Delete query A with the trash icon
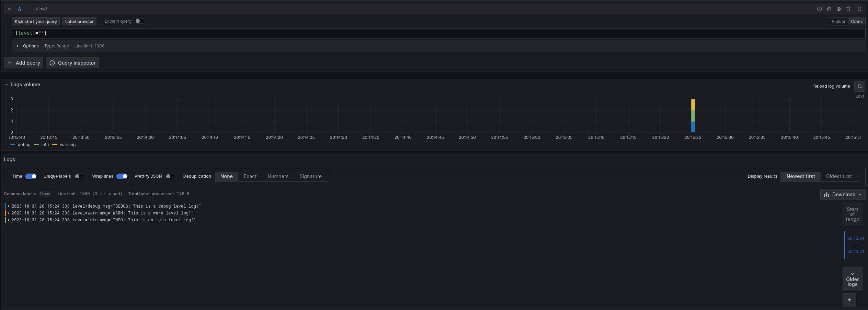Image resolution: width=868 pixels, height=310 pixels. (x=848, y=9)
